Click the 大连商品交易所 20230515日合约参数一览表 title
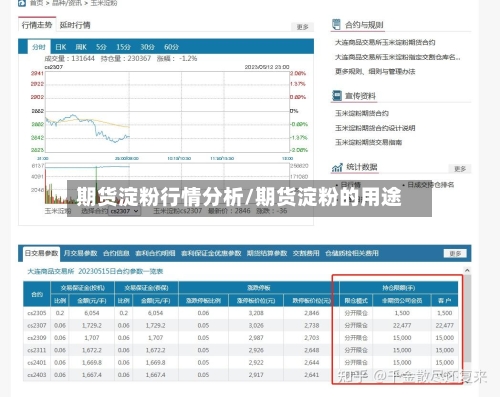 point(95,271)
